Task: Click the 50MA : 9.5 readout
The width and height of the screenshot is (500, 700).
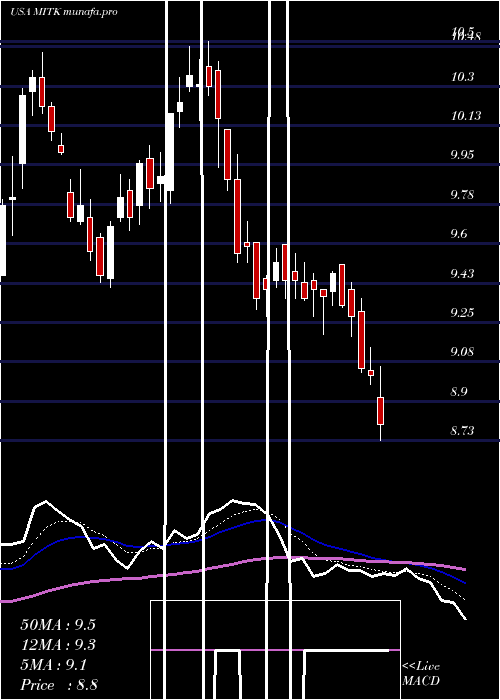Action: click(x=58, y=625)
